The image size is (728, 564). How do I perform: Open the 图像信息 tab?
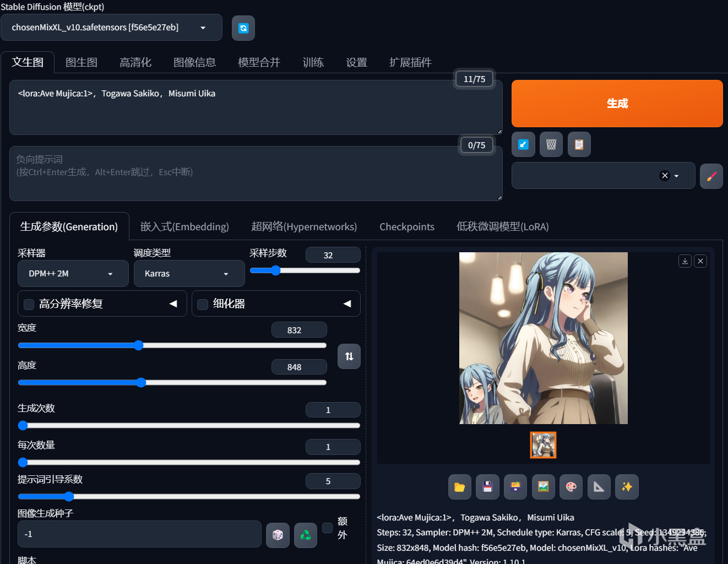194,62
